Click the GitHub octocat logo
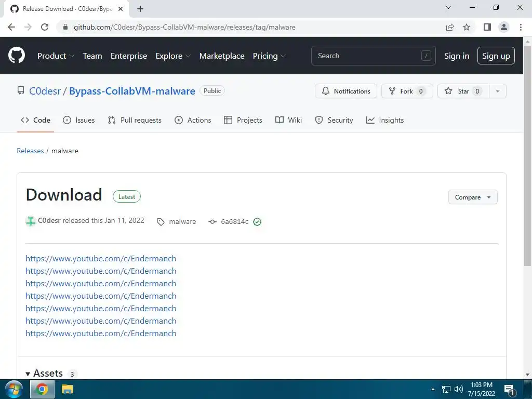Image resolution: width=532 pixels, height=399 pixels. pyautogui.click(x=17, y=56)
